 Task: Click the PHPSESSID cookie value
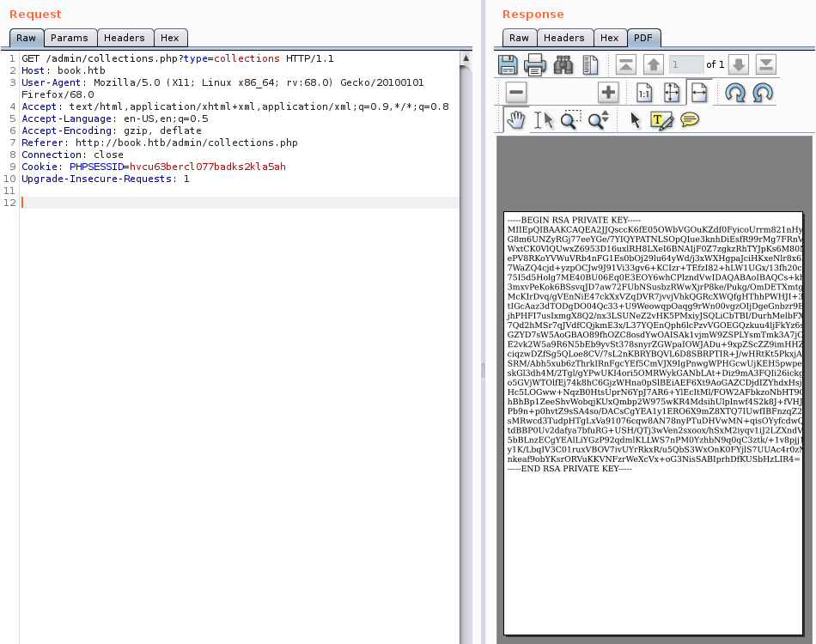point(208,167)
